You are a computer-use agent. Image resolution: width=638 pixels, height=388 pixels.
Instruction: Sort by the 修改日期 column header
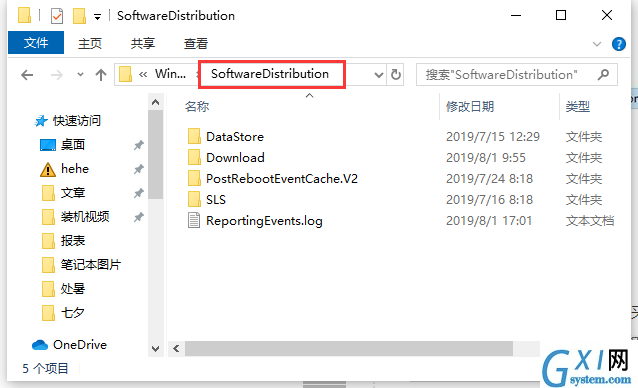(x=470, y=107)
